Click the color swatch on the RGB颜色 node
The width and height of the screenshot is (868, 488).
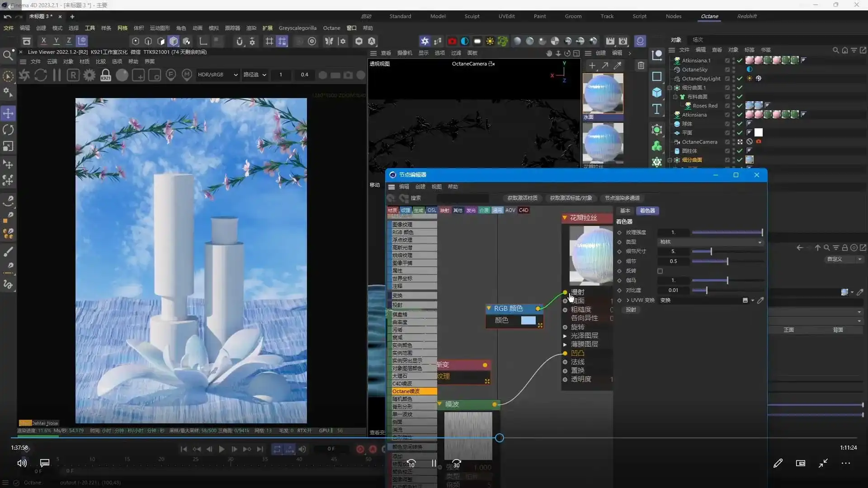point(529,320)
